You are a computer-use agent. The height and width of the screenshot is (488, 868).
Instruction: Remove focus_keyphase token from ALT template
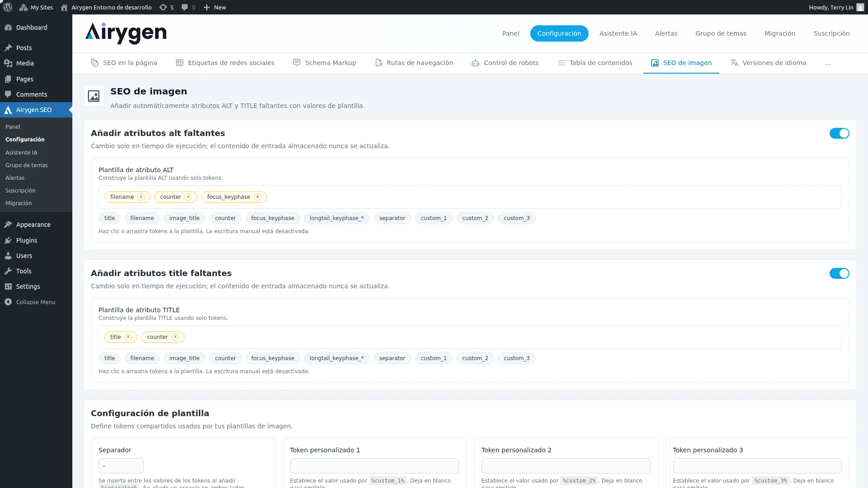[x=258, y=197]
